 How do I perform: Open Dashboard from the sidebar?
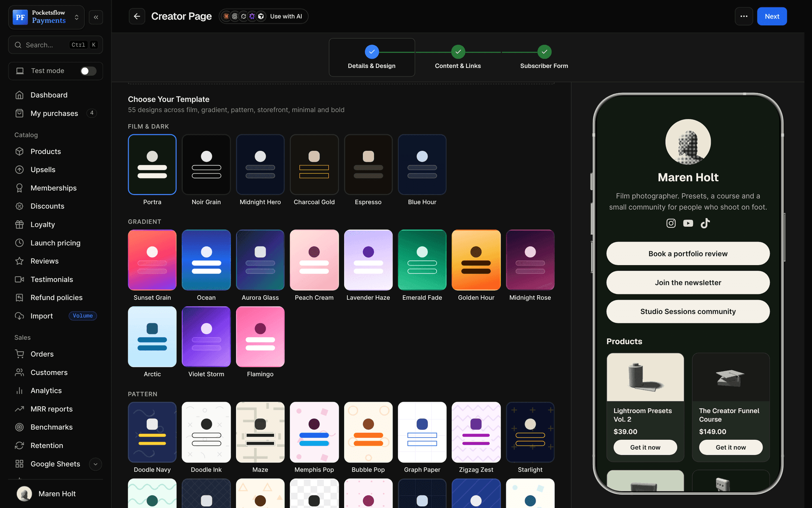coord(56,95)
